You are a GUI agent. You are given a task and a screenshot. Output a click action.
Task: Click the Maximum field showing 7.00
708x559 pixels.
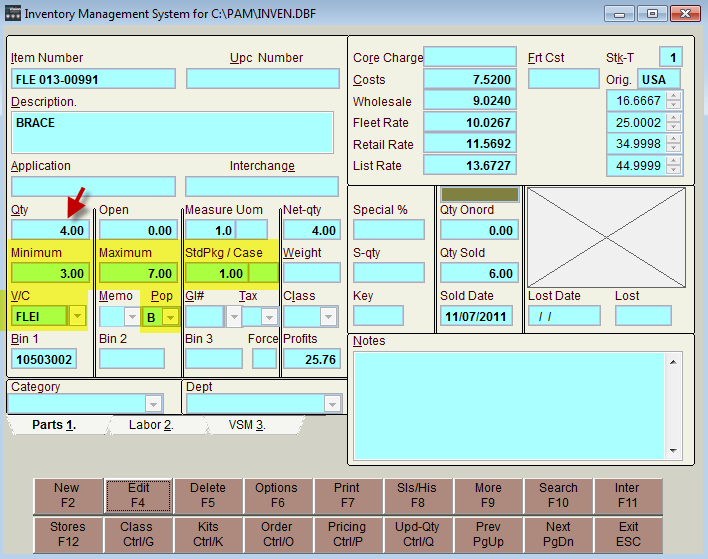pos(138,273)
